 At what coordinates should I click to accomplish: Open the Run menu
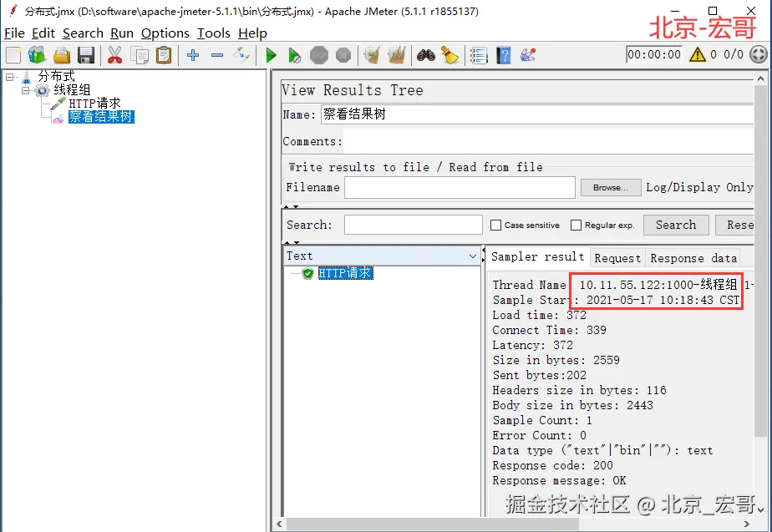point(122,33)
